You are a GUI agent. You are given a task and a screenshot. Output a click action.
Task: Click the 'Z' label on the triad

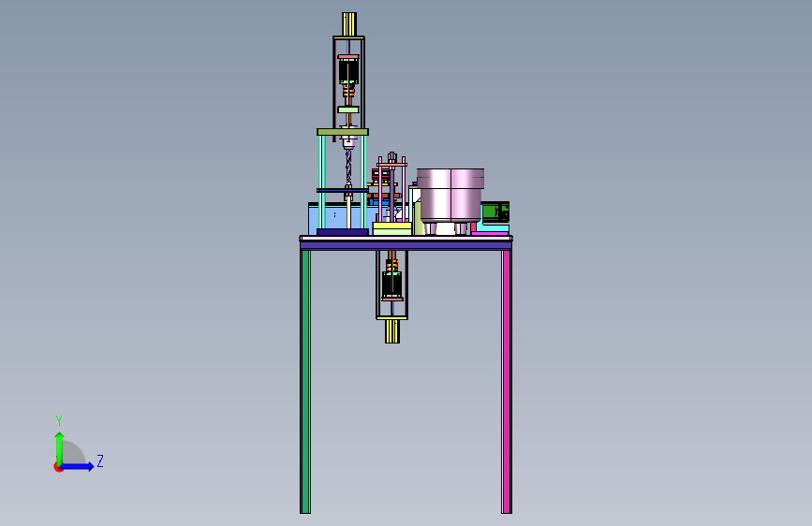[100, 460]
